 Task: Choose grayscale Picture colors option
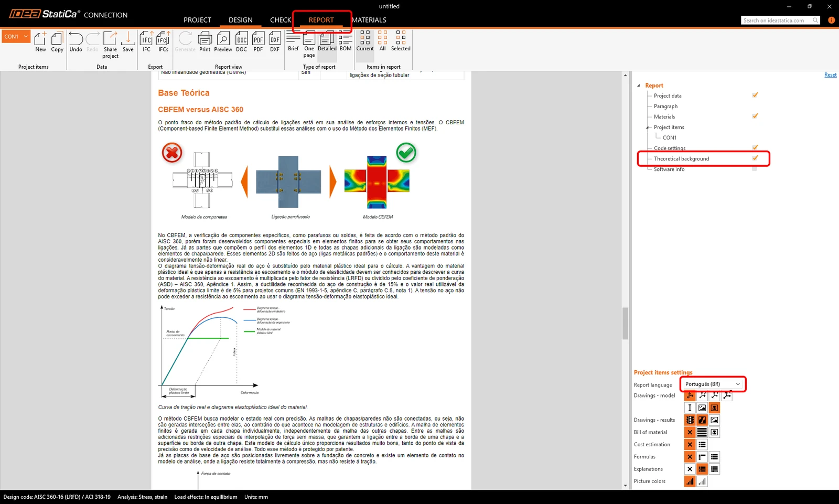[x=702, y=481]
